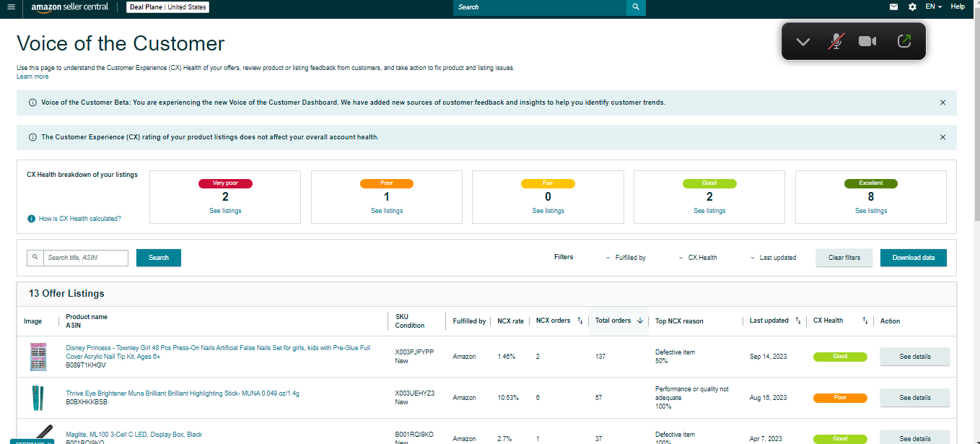This screenshot has height=444, width=980.
Task: Click the 13 Offer Listings heading
Action: pyautogui.click(x=66, y=294)
